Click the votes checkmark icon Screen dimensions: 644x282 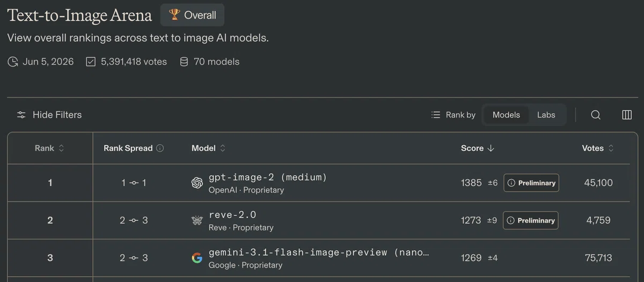click(91, 62)
